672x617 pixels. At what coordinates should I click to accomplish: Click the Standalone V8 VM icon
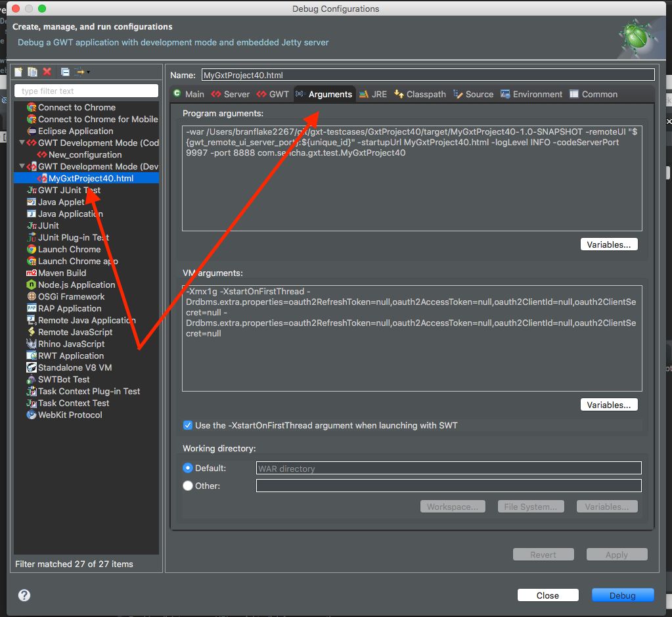pos(32,367)
